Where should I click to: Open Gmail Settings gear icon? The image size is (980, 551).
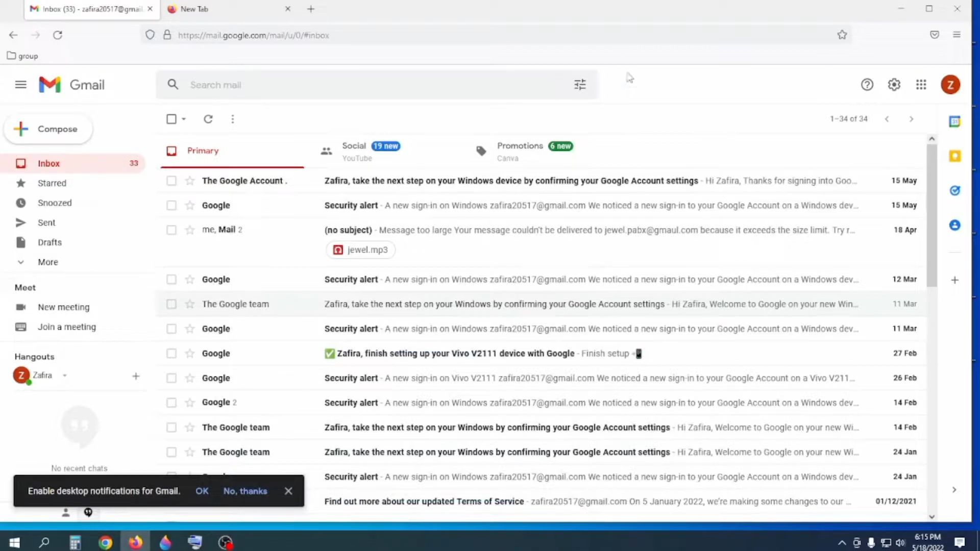pos(894,85)
